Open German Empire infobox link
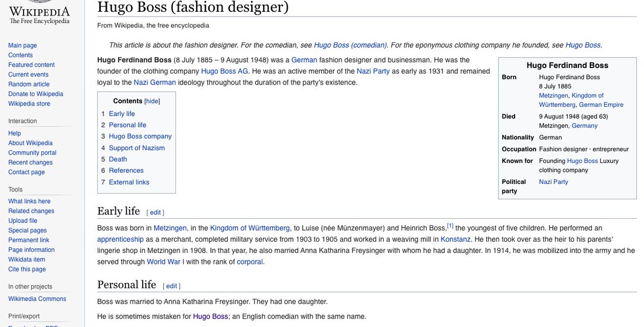Screen dimensions: 644x327 pyautogui.click(x=601, y=105)
